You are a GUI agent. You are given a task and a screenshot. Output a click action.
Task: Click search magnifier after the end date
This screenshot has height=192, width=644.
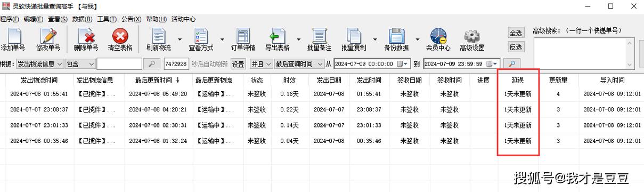click(x=511, y=64)
